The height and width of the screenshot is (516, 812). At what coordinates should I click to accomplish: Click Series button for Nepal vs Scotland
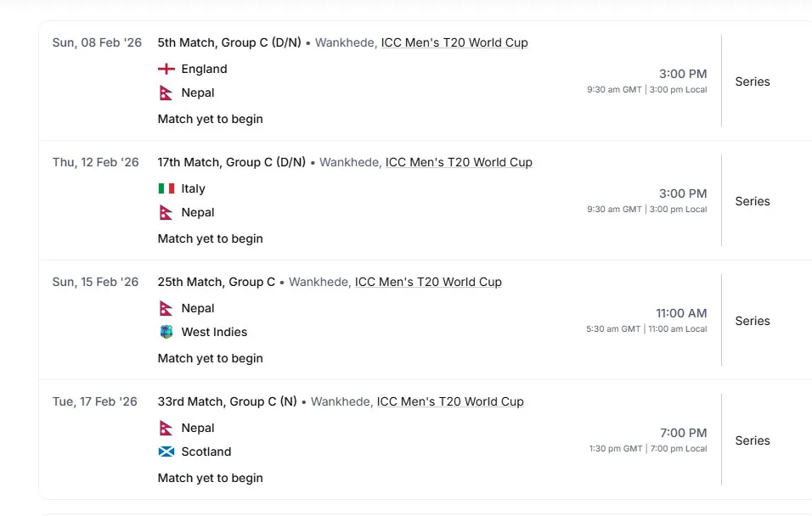pyautogui.click(x=753, y=440)
